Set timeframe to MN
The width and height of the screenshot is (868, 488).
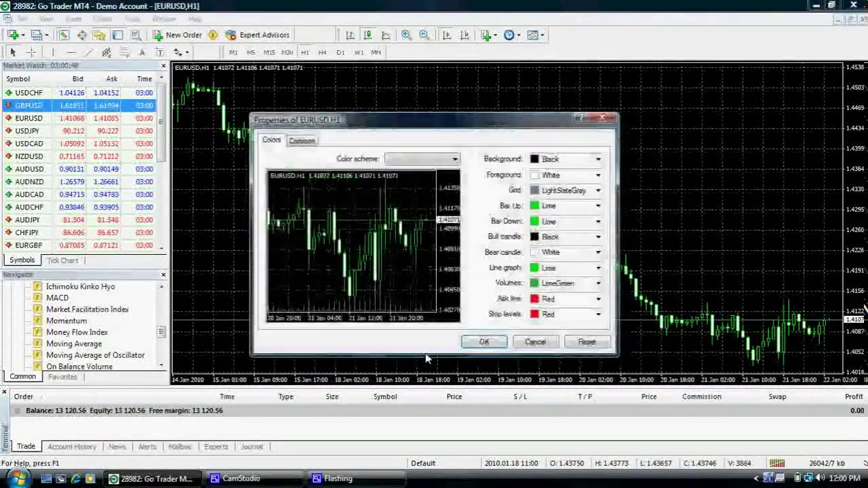(x=376, y=52)
